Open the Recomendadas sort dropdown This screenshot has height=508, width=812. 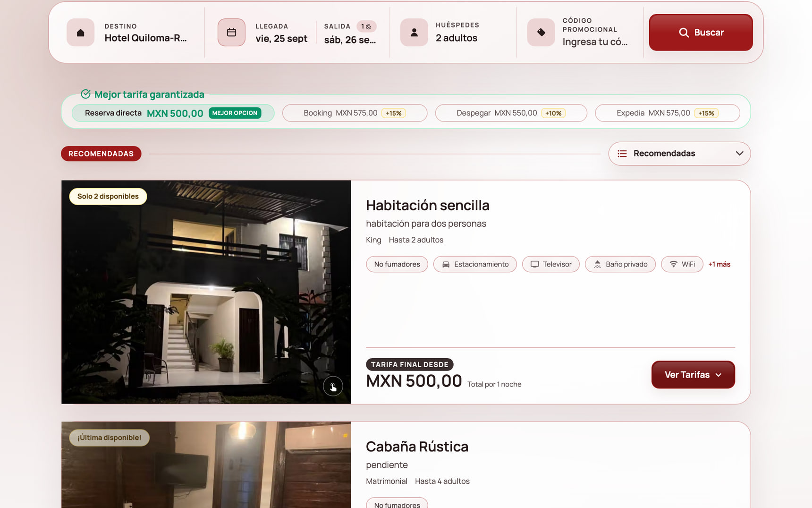pos(679,154)
